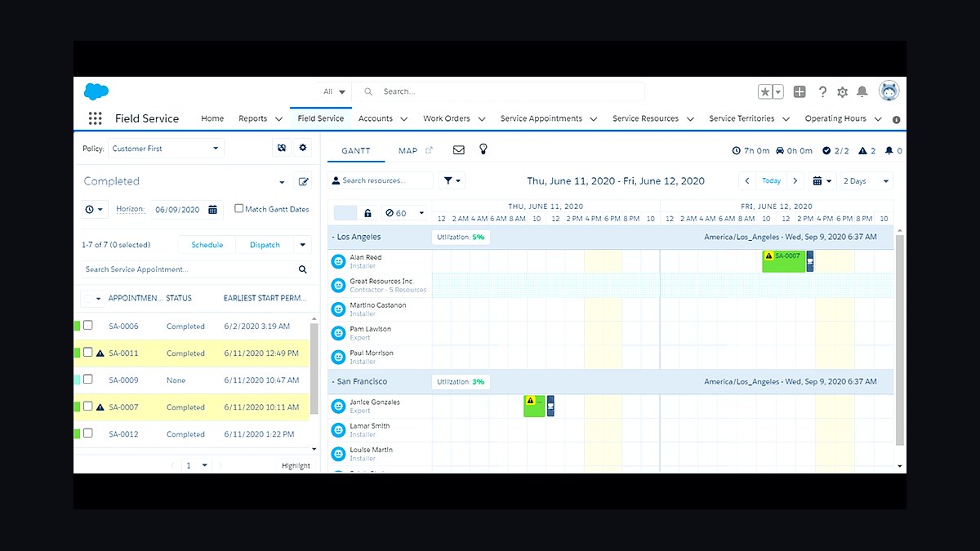The width and height of the screenshot is (980, 551).
Task: Open the Setup gear in header
Action: coord(842,92)
